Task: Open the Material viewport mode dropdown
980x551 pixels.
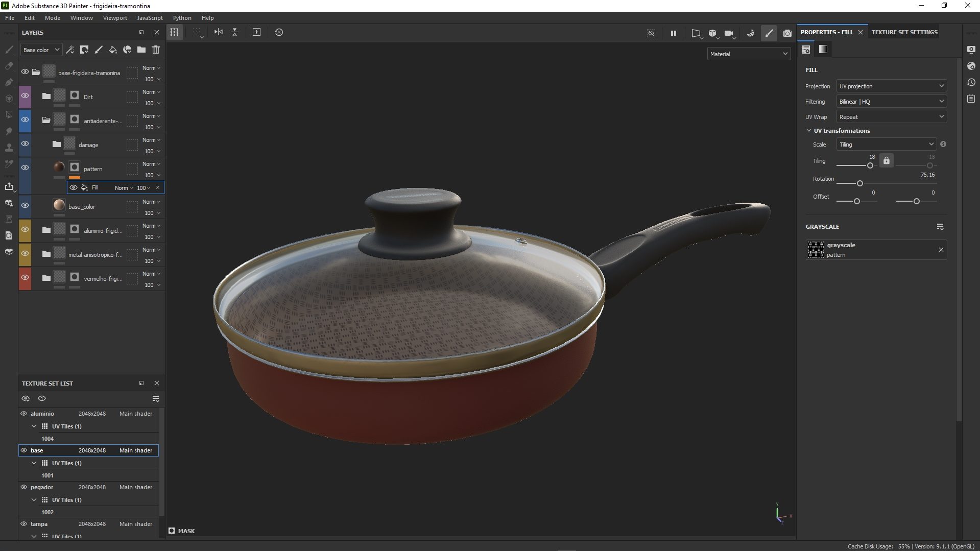Action: [748, 54]
